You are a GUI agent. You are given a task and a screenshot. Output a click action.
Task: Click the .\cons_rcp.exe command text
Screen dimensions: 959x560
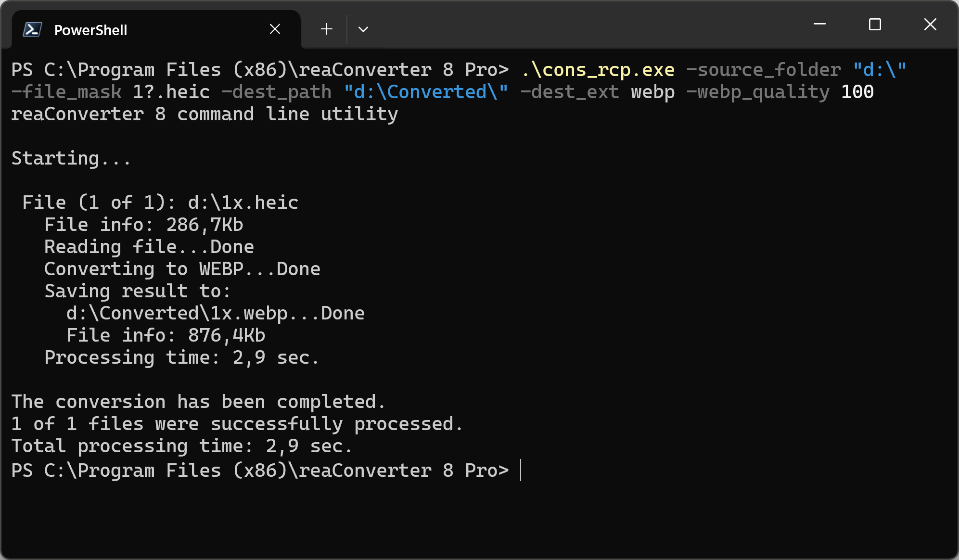[x=598, y=70]
